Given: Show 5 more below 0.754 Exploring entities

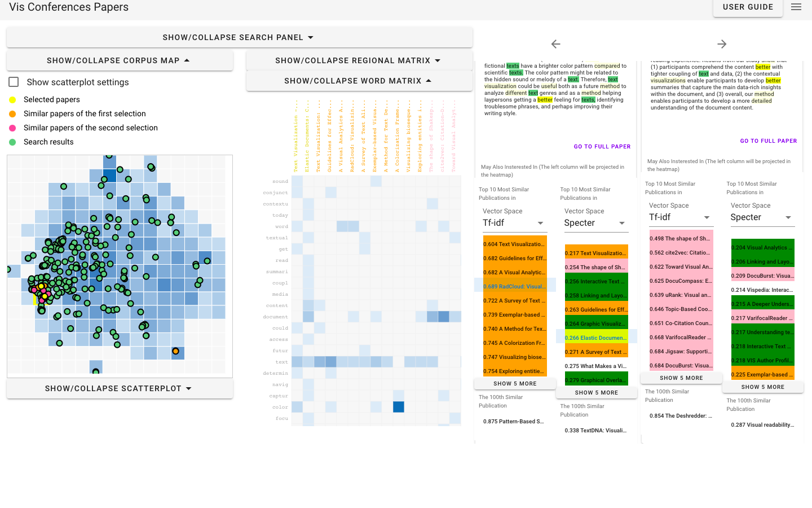Looking at the screenshot, I should pyautogui.click(x=515, y=383).
